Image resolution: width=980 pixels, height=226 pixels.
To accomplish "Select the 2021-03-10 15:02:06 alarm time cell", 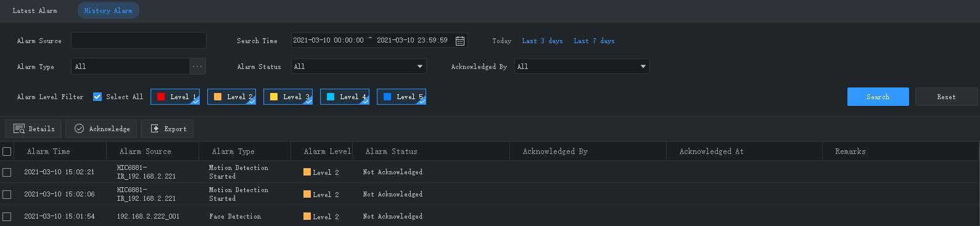I will 59,194.
